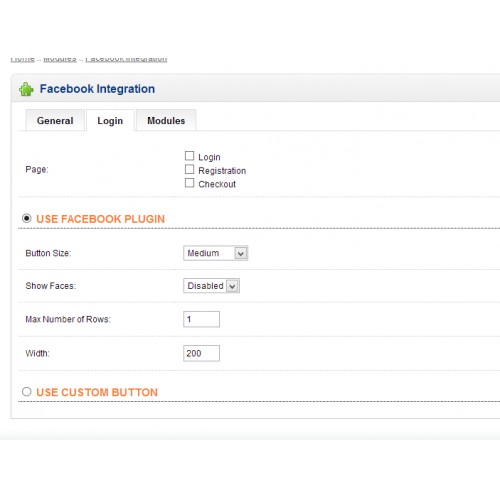Choose the Use Custom Button radio option
Screen dimensions: 500x500
point(27,391)
